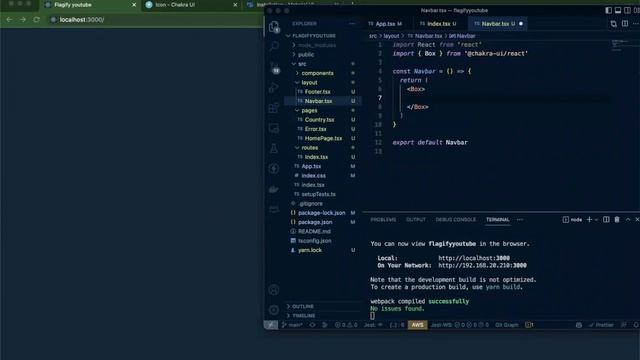Switch to the App.tsx editor tab

point(384,24)
